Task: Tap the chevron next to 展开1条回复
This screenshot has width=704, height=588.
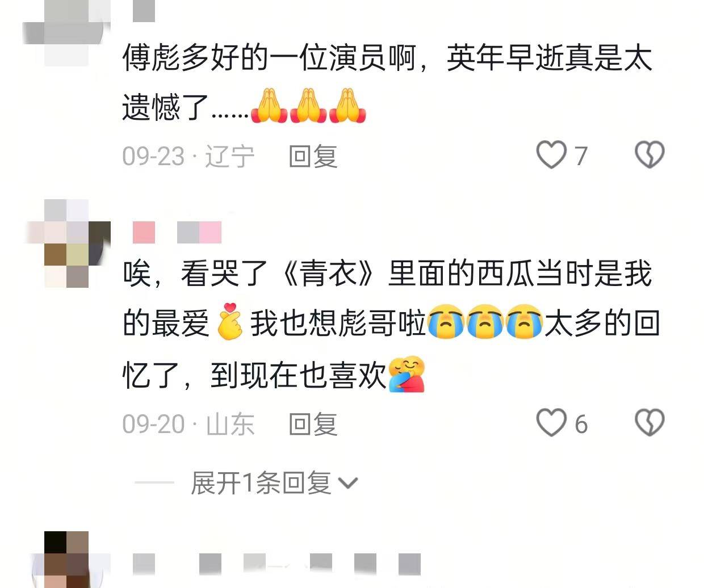Action: 347,484
